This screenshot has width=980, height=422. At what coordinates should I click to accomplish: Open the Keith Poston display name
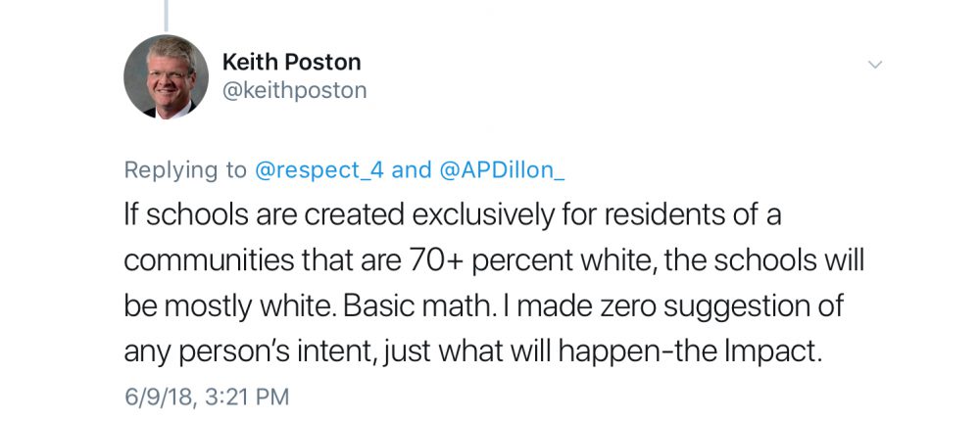tap(292, 62)
